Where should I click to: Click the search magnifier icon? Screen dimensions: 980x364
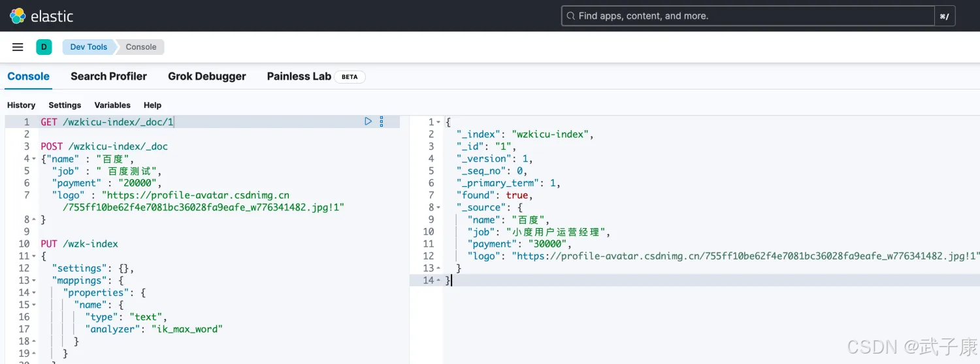[570, 16]
